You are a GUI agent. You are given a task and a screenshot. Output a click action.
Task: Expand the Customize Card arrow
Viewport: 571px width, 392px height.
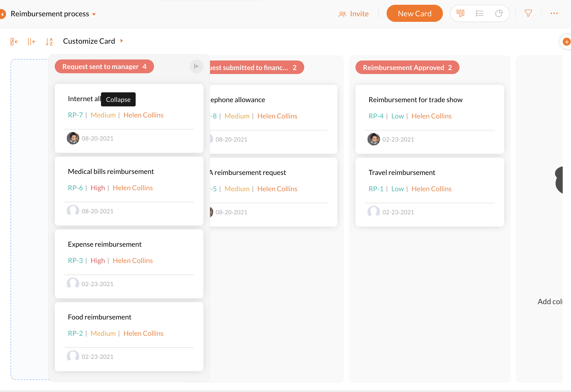122,41
